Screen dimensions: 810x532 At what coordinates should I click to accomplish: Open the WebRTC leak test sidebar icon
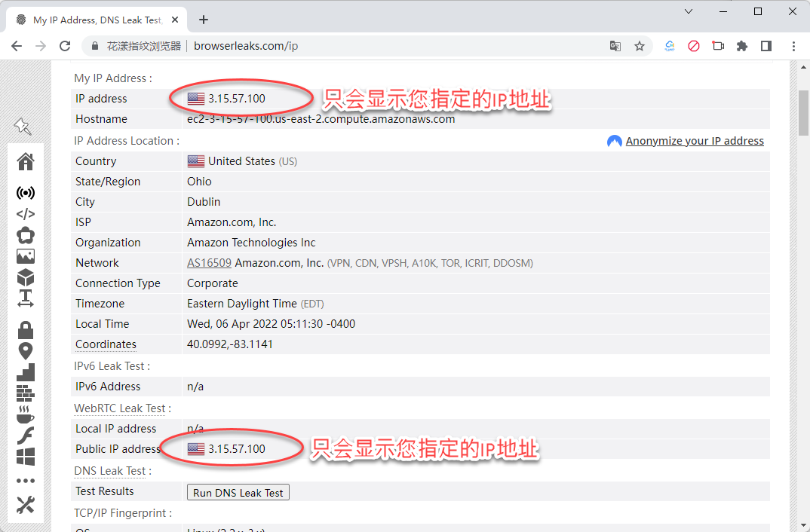(x=26, y=235)
